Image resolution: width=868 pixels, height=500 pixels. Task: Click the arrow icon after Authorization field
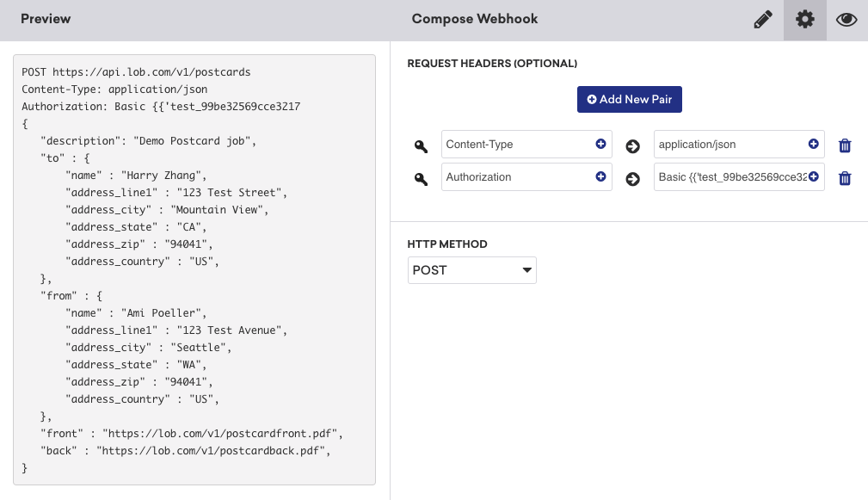coord(633,178)
